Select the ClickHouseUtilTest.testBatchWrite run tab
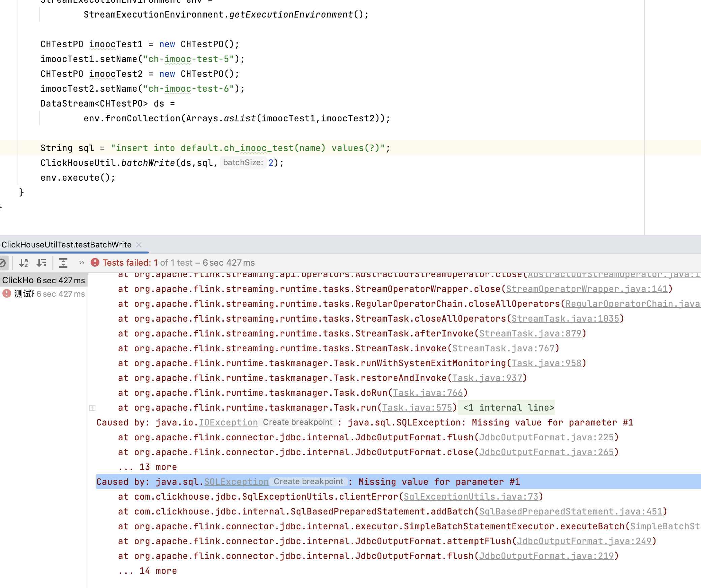The width and height of the screenshot is (701, 588). 66,245
